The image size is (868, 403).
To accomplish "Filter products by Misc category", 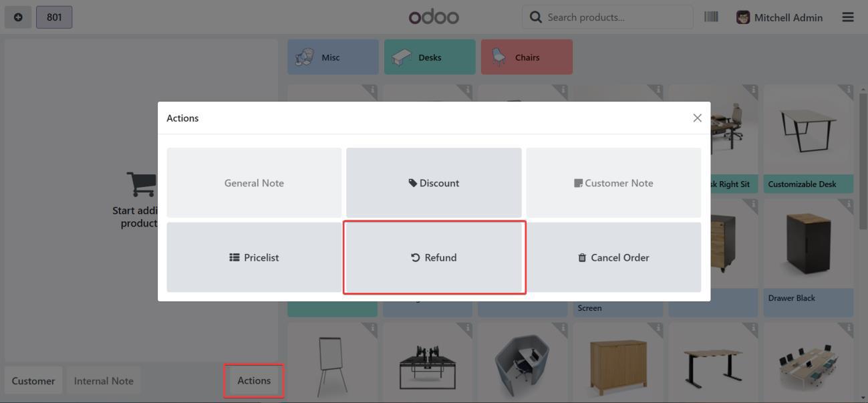I will tap(333, 57).
